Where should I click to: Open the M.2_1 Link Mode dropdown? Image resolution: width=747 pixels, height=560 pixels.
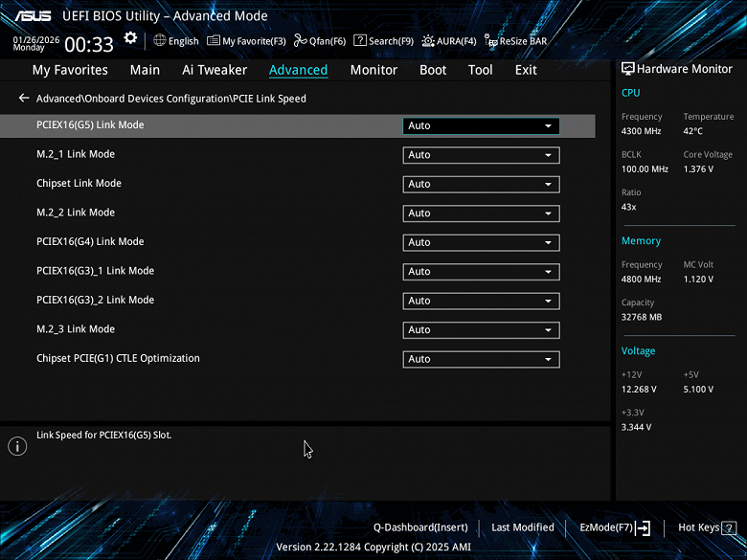click(481, 155)
